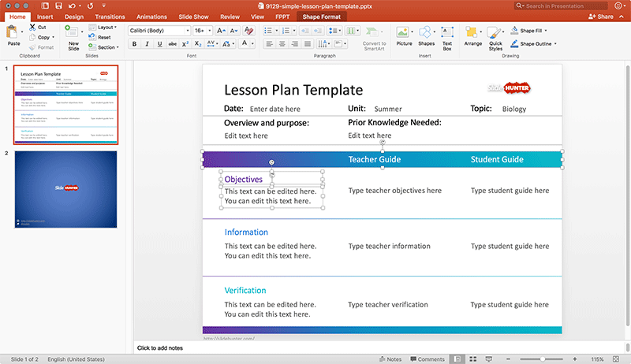Expand numbered list options
631x364 pixels.
pos(294,31)
